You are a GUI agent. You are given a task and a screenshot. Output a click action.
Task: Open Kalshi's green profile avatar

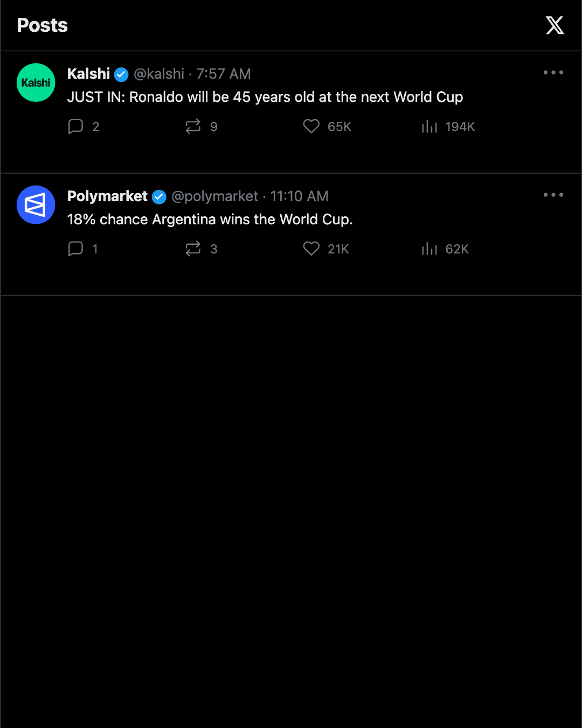[36, 83]
